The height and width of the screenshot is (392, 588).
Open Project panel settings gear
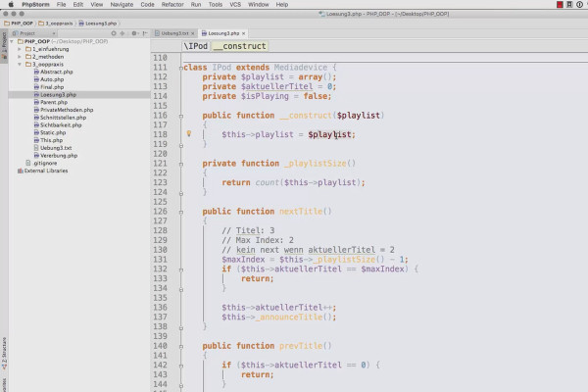tap(134, 33)
